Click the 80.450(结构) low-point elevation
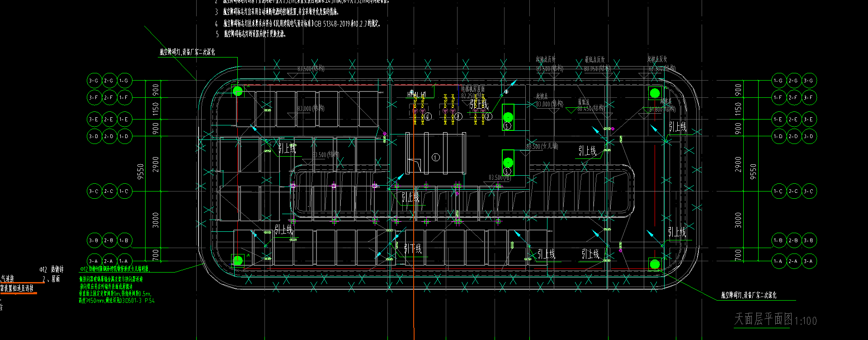This screenshot has width=868, height=340. click(591, 108)
